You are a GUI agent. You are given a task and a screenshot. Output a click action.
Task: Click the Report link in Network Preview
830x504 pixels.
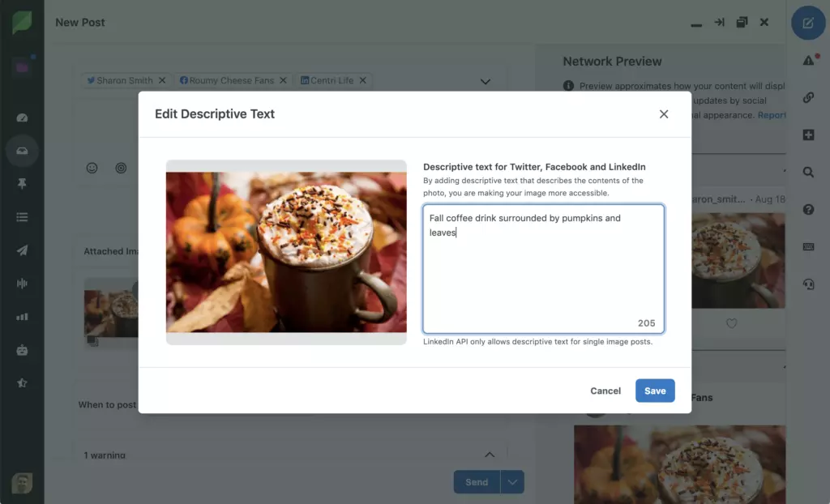[x=772, y=115]
